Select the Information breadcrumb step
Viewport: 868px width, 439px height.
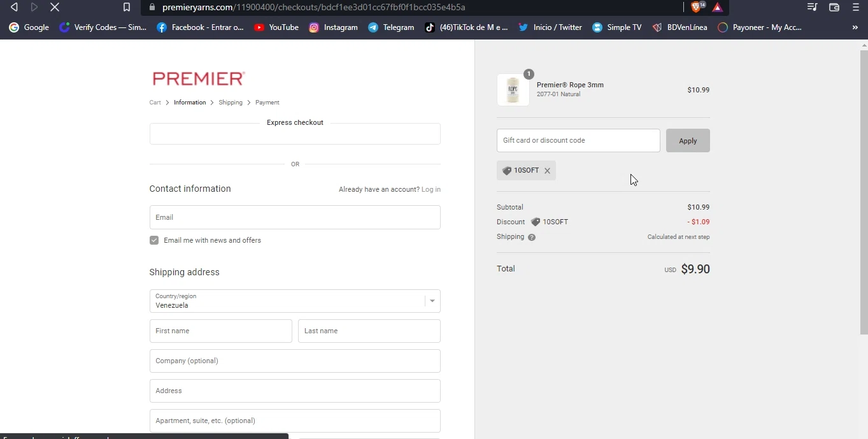coord(190,103)
